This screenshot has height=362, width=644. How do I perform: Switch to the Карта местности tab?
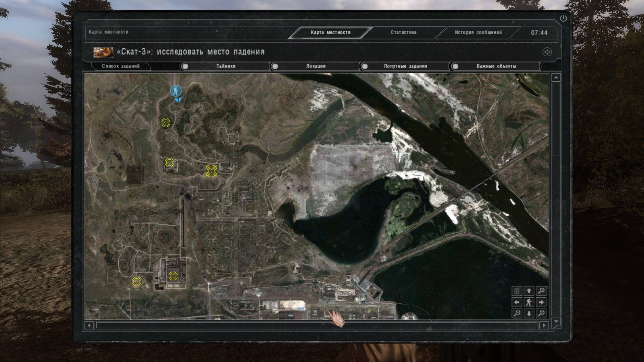(330, 33)
